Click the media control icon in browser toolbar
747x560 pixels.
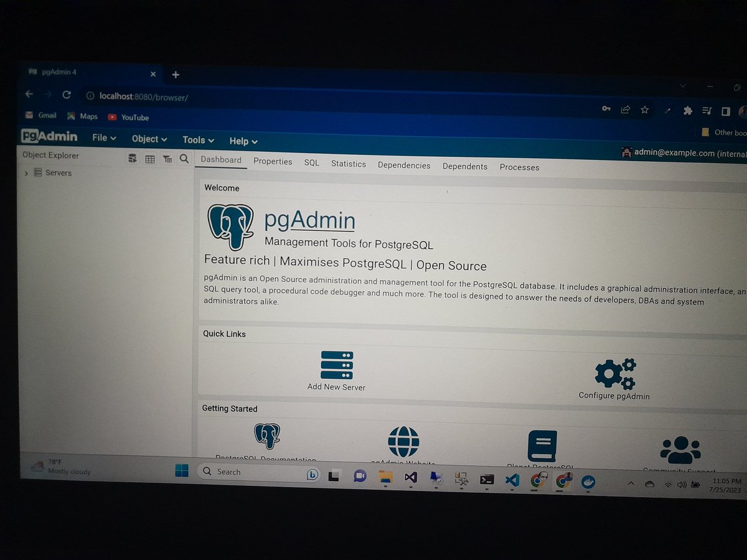point(707,111)
